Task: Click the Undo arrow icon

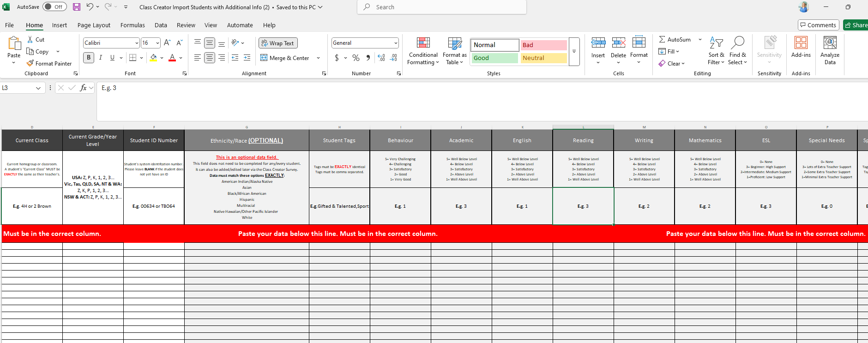Action: pyautogui.click(x=90, y=7)
